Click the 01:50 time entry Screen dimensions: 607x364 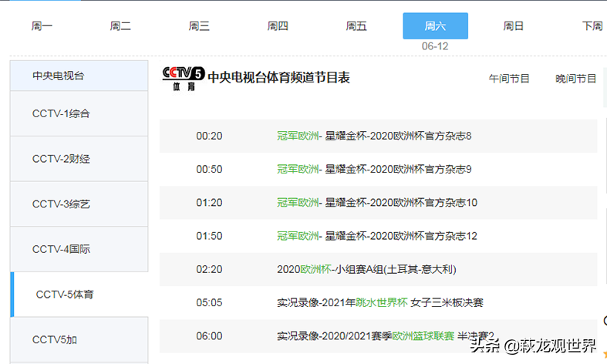(210, 236)
